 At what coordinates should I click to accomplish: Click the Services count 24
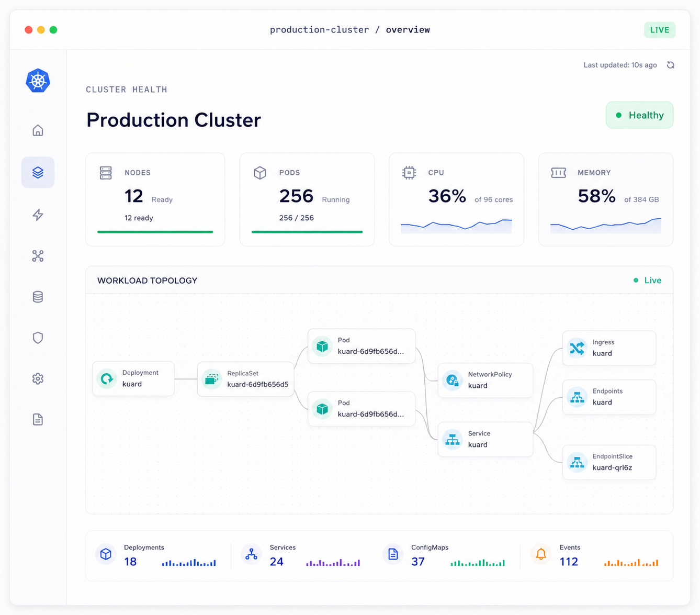tap(277, 562)
